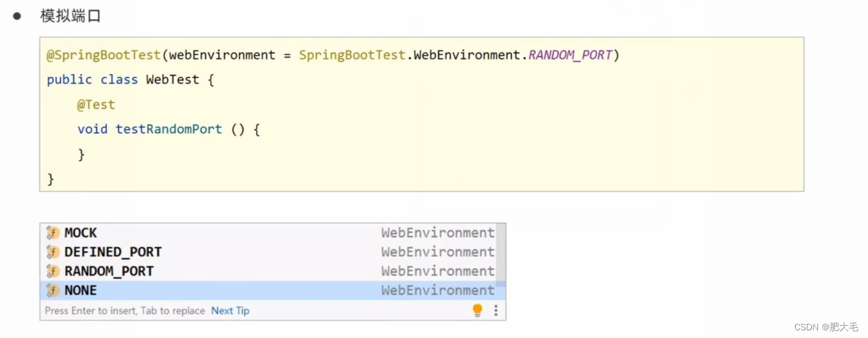Select MOCK in the completion list
This screenshot has width=868, height=338.
(x=273, y=233)
